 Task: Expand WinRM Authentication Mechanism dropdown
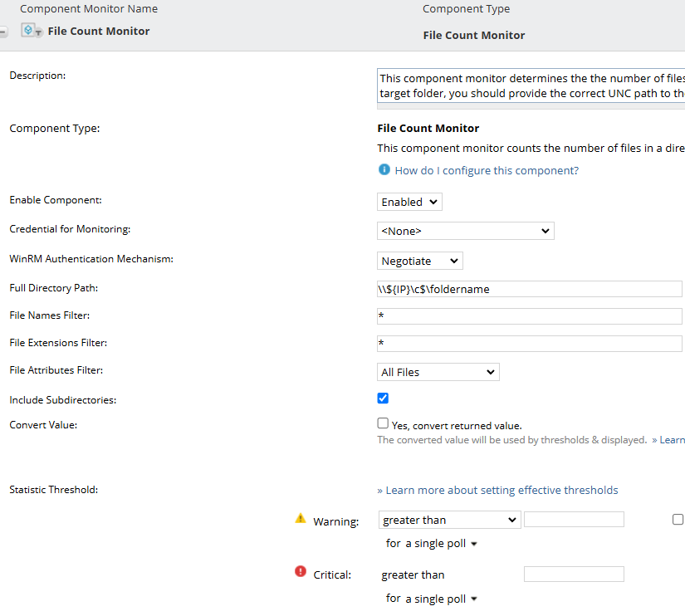tap(420, 261)
